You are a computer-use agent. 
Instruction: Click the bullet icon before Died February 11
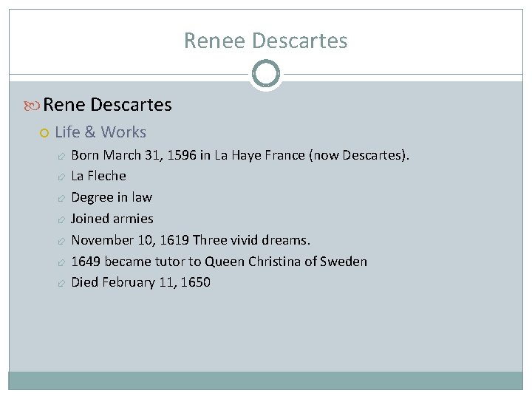point(61,283)
